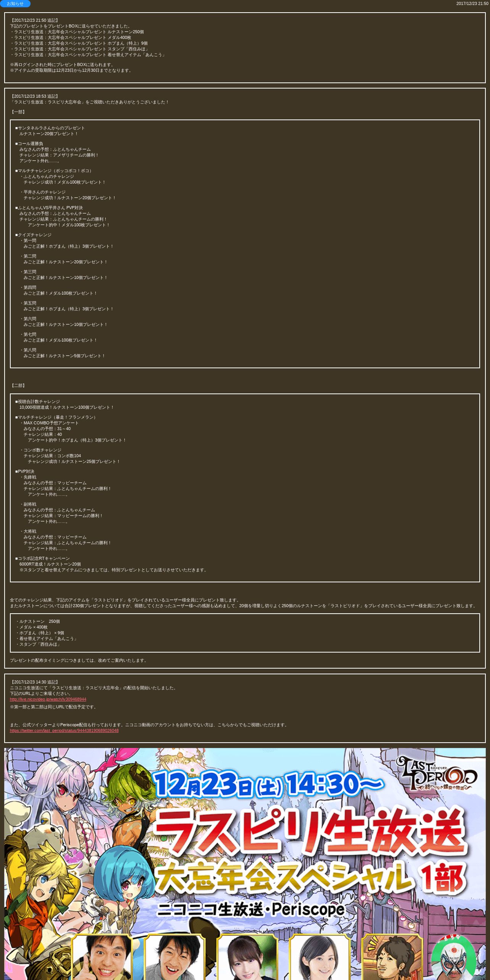490x980 pixels.
Task: Click the ・MAX COMBO予想アンケート line
Action: point(49,423)
